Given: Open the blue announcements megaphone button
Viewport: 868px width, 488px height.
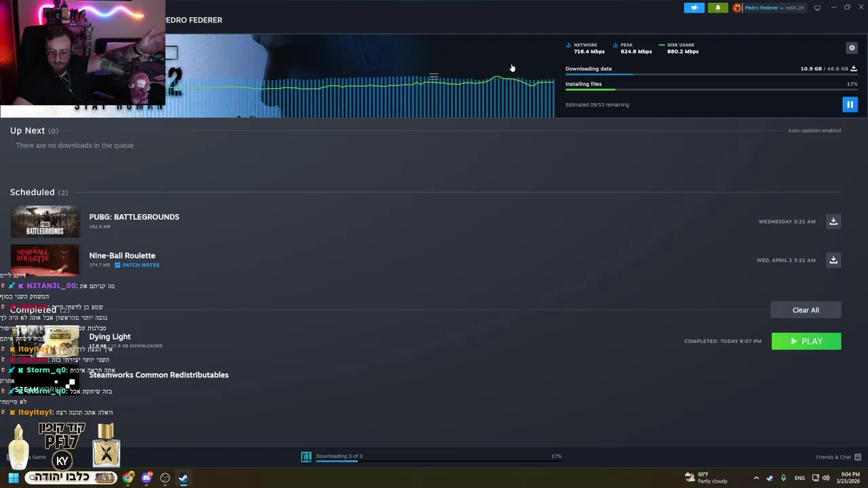Looking at the screenshot, I should coord(694,8).
